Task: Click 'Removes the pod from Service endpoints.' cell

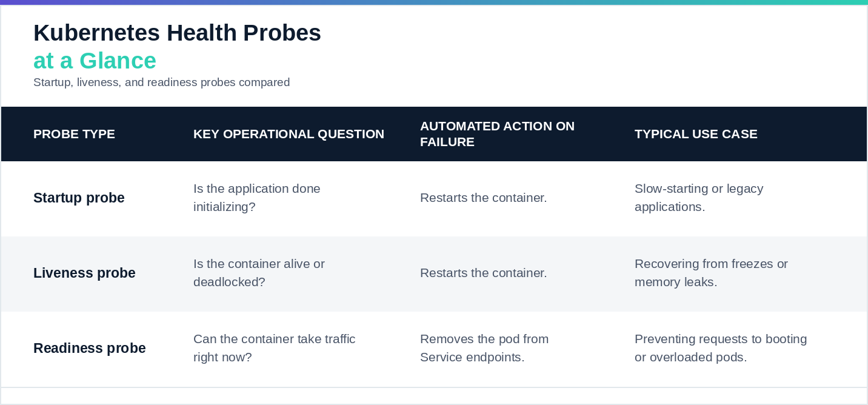Action: click(484, 348)
